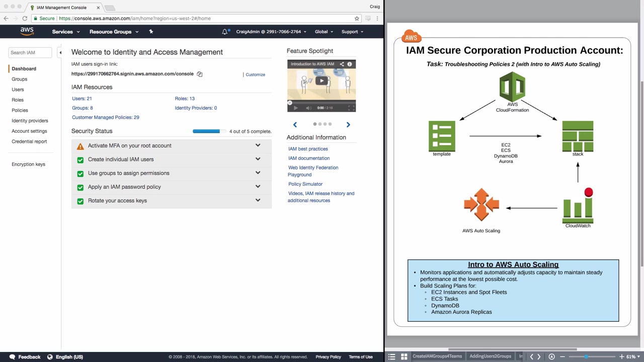The height and width of the screenshot is (362, 644).
Task: Open the Chrome three-dot menu
Action: [378, 19]
